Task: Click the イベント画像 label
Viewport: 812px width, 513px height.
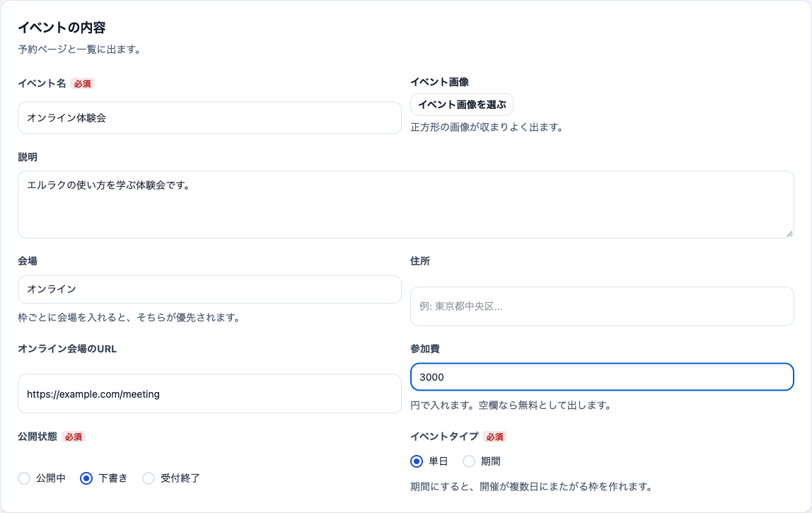Action: click(x=440, y=82)
